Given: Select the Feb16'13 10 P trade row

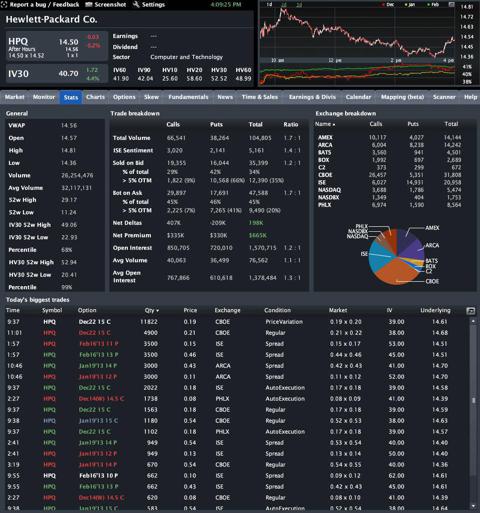Looking at the screenshot, I should coord(237,476).
